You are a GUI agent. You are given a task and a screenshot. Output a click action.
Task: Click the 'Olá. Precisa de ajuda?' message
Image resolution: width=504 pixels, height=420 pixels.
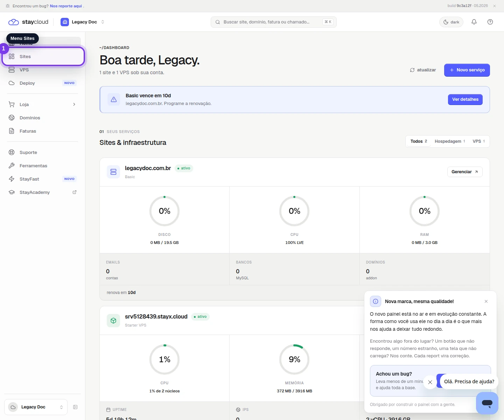tap(469, 381)
